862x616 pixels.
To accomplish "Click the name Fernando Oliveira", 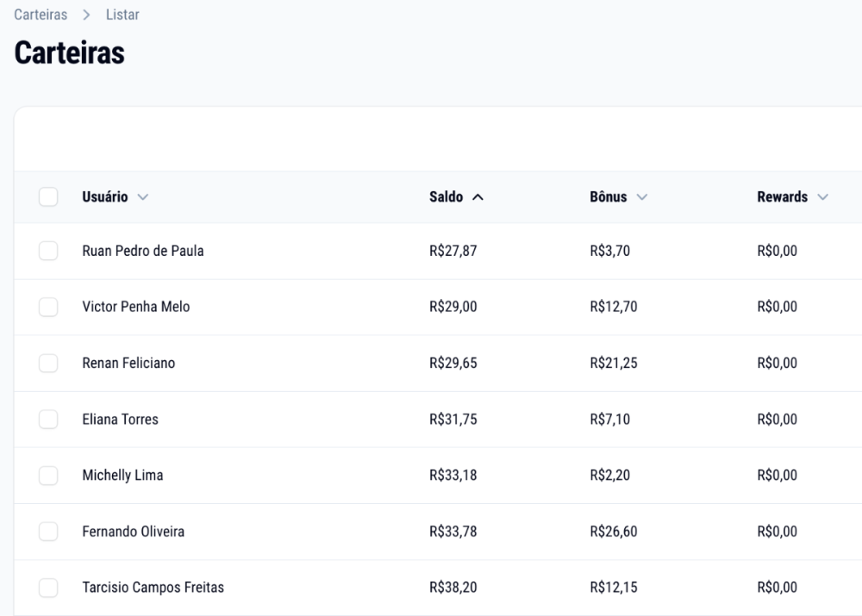I will [133, 532].
